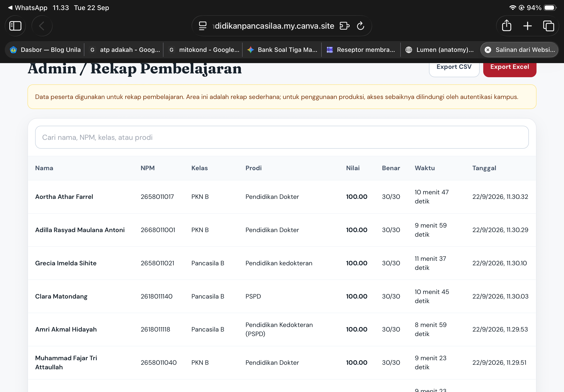The width and height of the screenshot is (564, 392).
Task: Switch to Dasbor — Blog Unila tab
Action: [x=45, y=50]
